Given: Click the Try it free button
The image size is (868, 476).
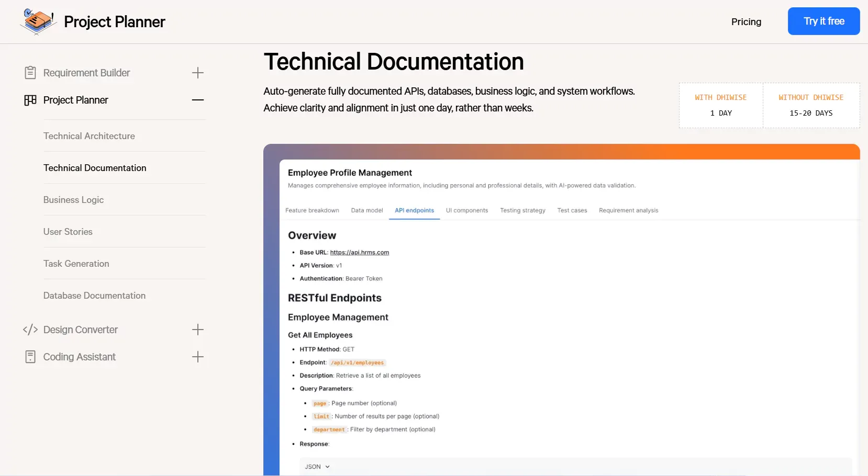Looking at the screenshot, I should coord(824,21).
